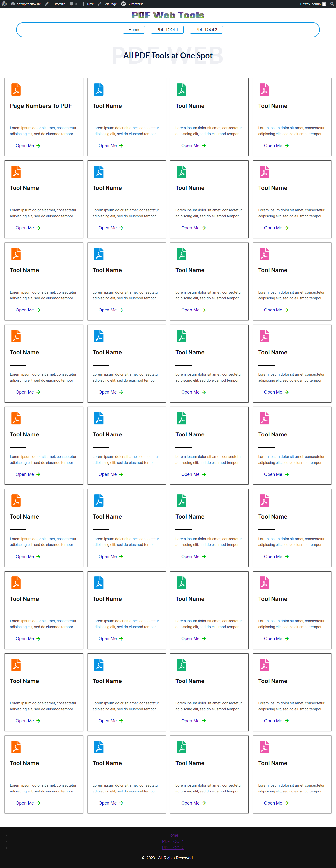
Task: Click green arrow beside Page Numbers card's Open Me
Action: tap(38, 146)
